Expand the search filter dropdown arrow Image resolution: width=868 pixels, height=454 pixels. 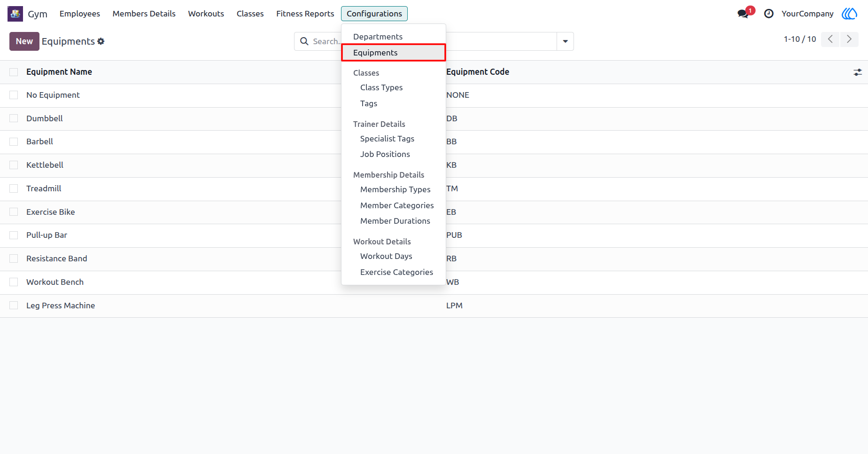[566, 41]
